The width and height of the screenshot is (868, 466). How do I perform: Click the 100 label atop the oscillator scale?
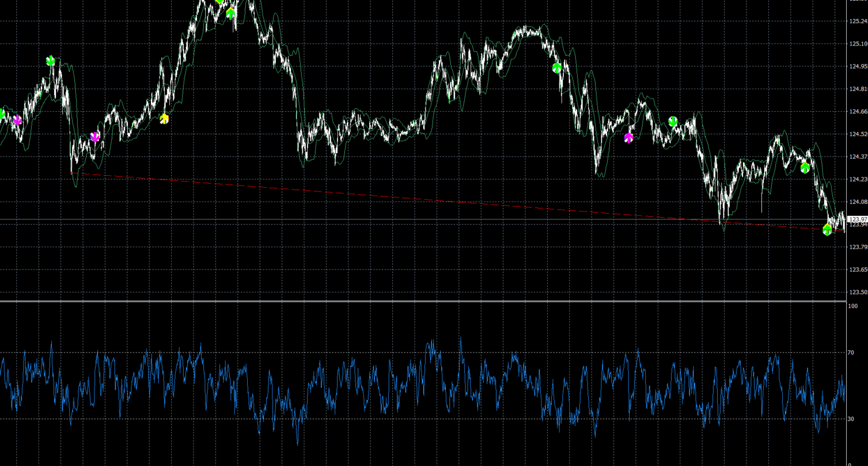click(853, 306)
